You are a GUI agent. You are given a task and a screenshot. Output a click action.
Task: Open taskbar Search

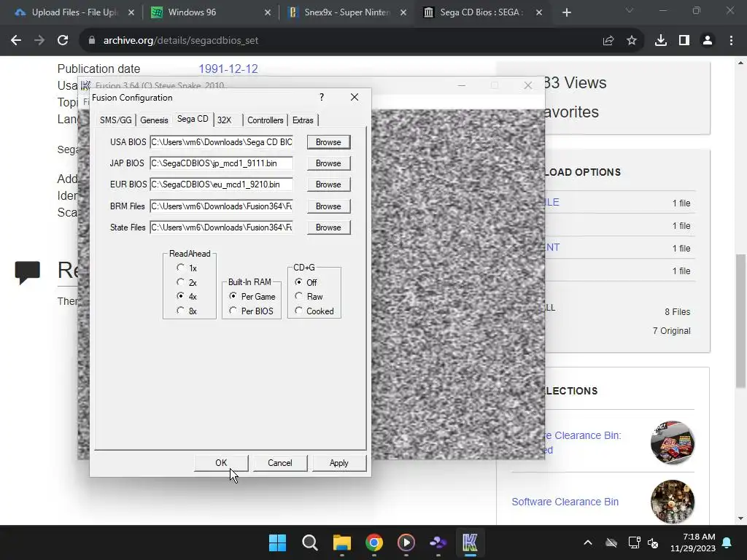(x=309, y=542)
